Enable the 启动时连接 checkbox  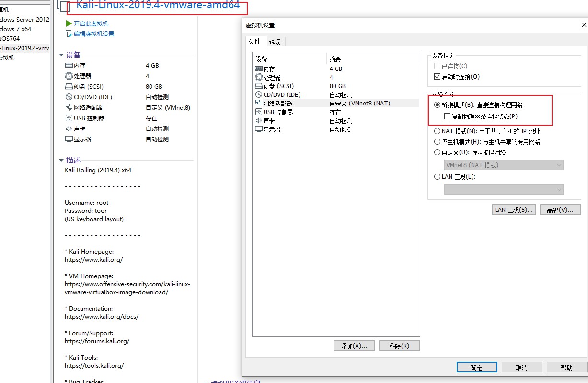437,77
